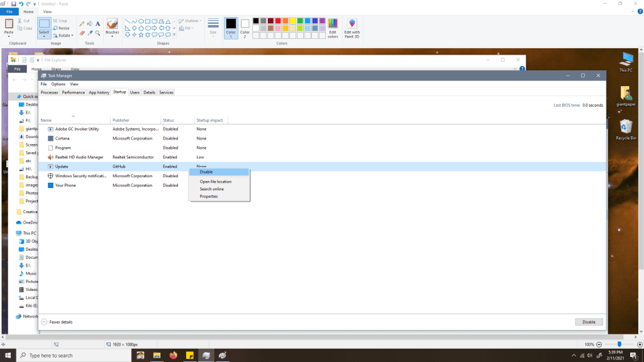Select the Color picker eyedropper tool
The width and height of the screenshot is (644, 362).
[89, 33]
